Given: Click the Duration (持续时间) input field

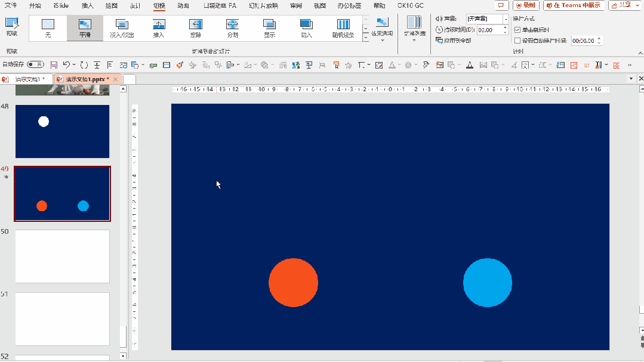Looking at the screenshot, I should click(x=489, y=30).
